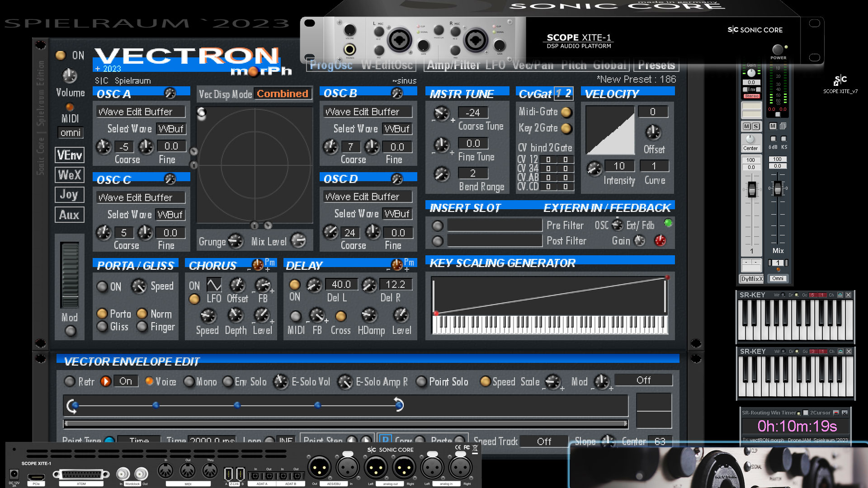Open the Aux page button
The image size is (868, 488).
tap(70, 215)
